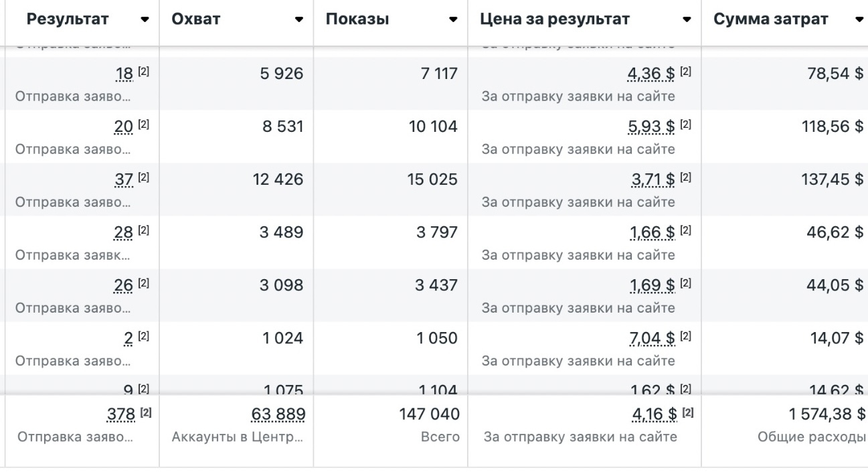The image size is (868, 472).
Task: Click the [2] footnote next to 4,16 $
Action: pos(687,413)
